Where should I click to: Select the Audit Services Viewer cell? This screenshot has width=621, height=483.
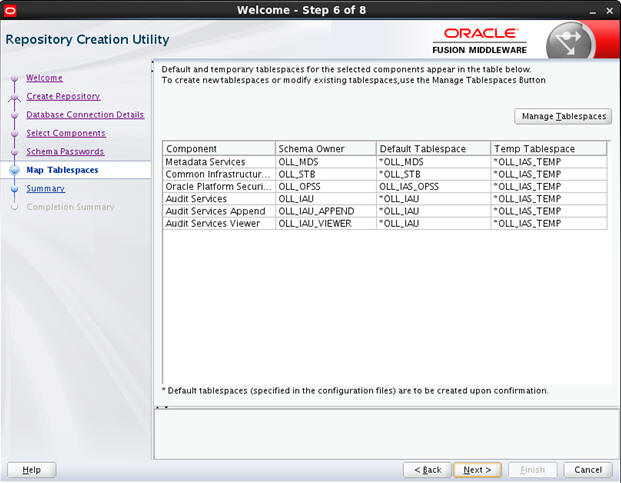tap(219, 223)
